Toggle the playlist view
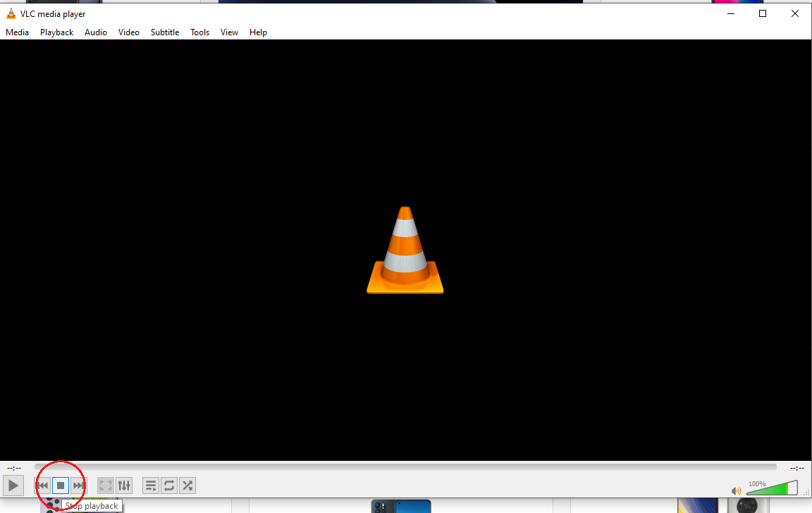 pyautogui.click(x=151, y=486)
